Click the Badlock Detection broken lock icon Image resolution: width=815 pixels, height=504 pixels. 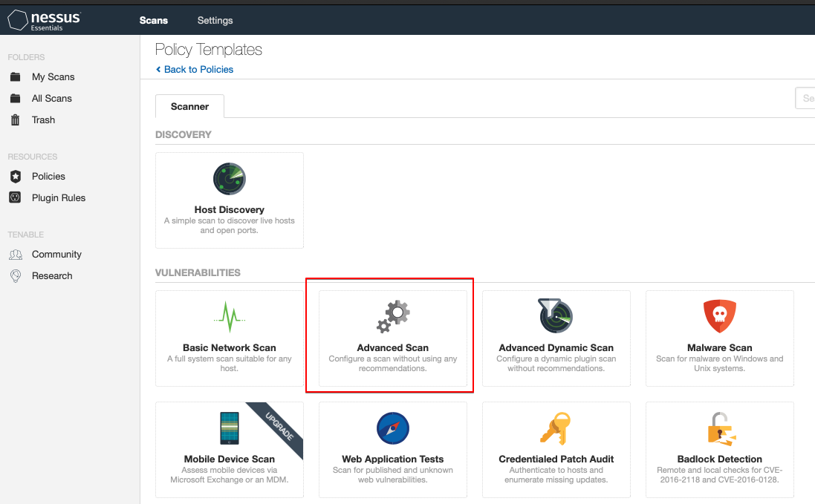click(721, 429)
